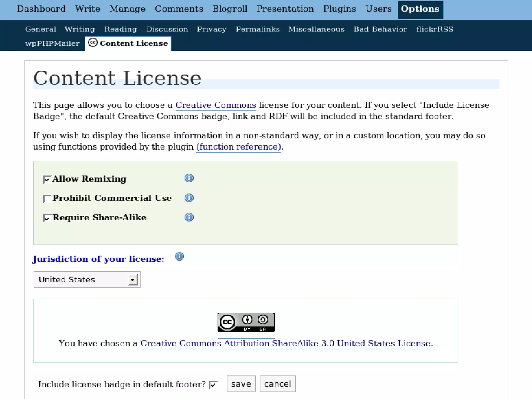Screen dimensions: 532x399
Task: Open the function reference link
Action: (238, 147)
